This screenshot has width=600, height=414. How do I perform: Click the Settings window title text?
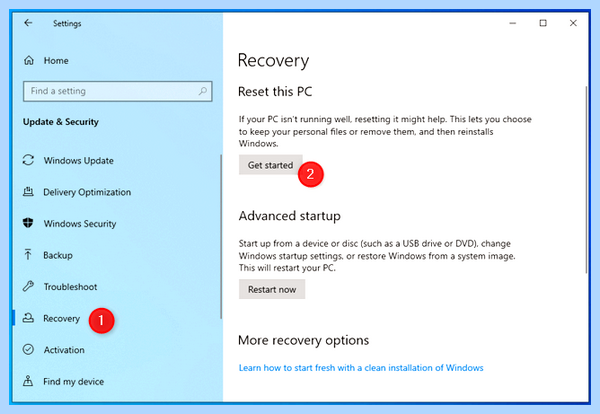pos(67,23)
